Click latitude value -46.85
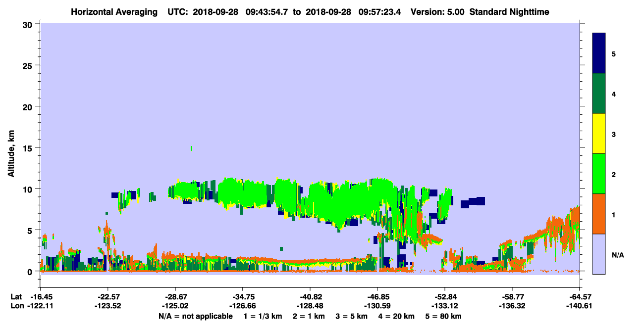 pyautogui.click(x=377, y=297)
